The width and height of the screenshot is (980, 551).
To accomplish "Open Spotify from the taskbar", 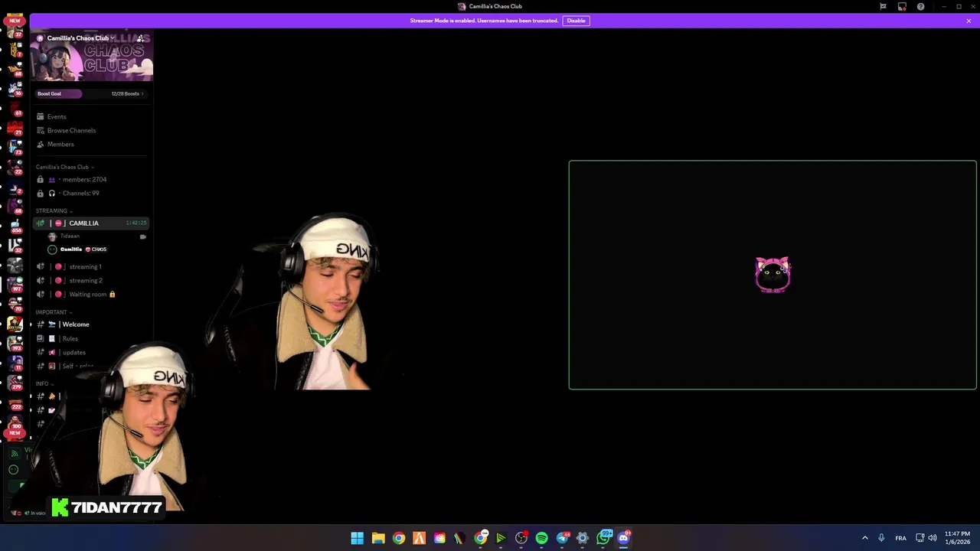I will (542, 538).
